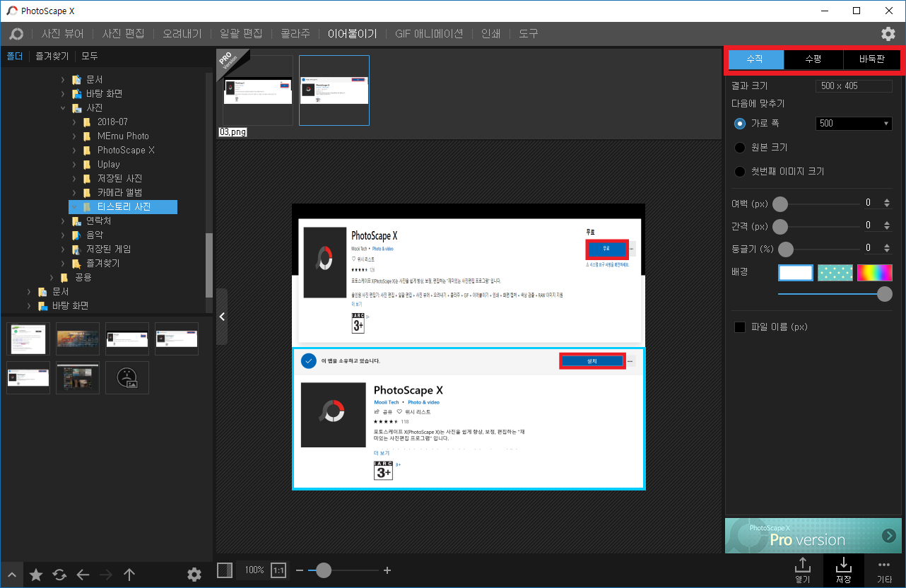This screenshot has height=588, width=906.
Task: Select the 저장된 사진 folder
Action: pyautogui.click(x=119, y=178)
